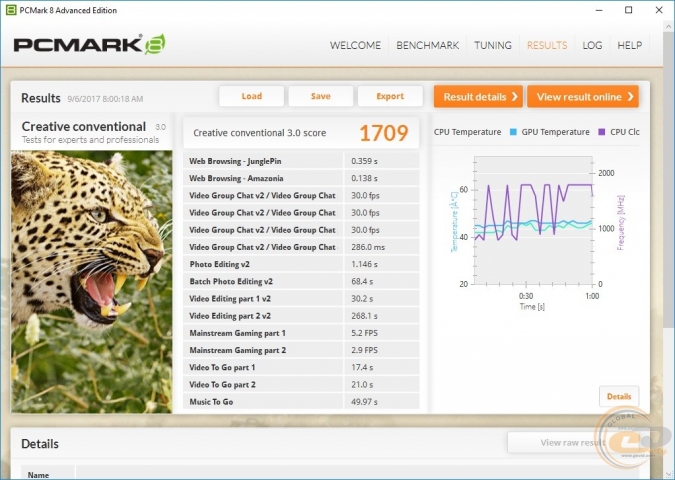Click the leopard benchmark thumbnail image

[x=92, y=282]
